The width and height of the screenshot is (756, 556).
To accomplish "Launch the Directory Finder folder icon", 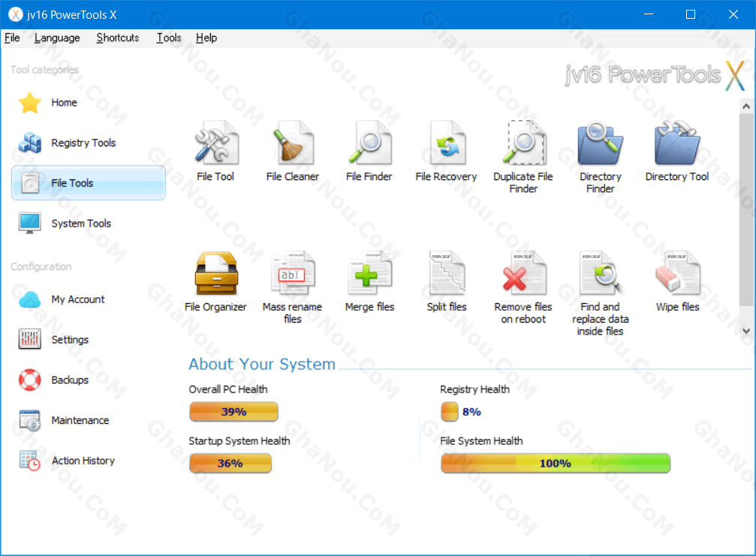I will pos(601,143).
